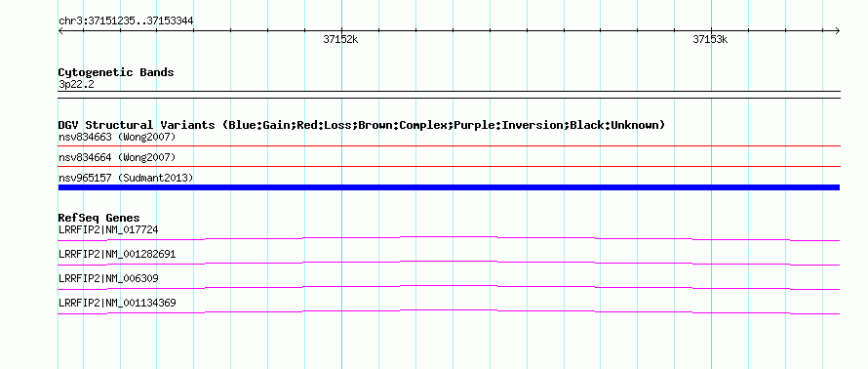The width and height of the screenshot is (868, 369).
Task: Click the 37153k ruler tick label
Action: pyautogui.click(x=710, y=40)
